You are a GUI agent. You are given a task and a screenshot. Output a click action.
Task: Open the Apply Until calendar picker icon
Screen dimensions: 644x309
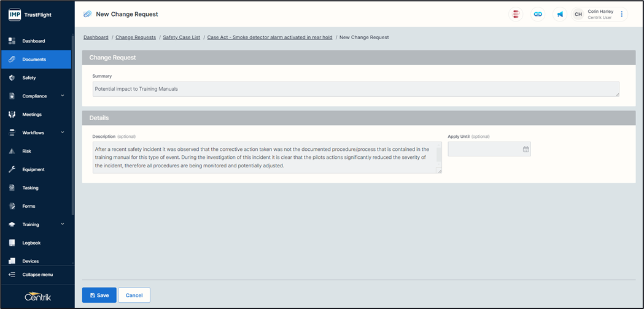[526, 150]
